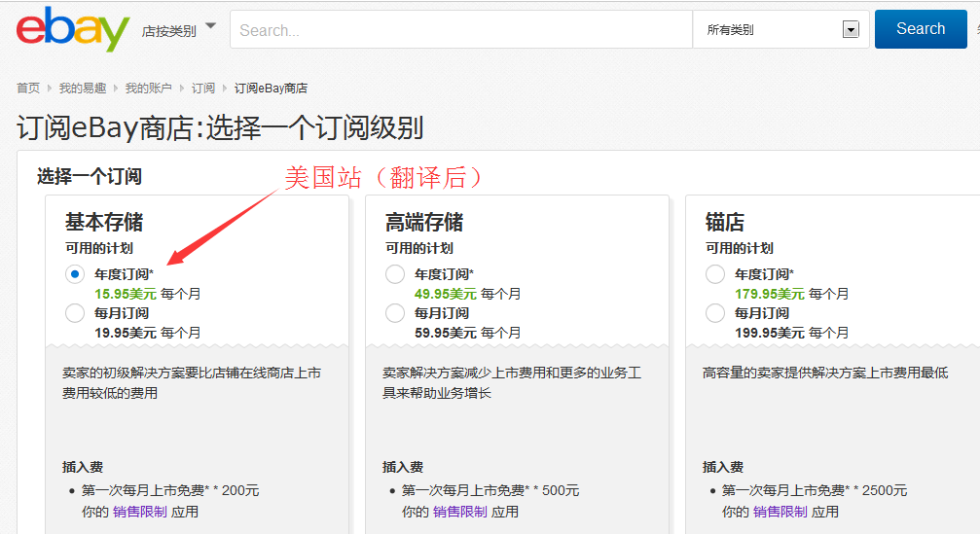Click the 锚店 plan heading
The image size is (980, 534).
(x=725, y=222)
